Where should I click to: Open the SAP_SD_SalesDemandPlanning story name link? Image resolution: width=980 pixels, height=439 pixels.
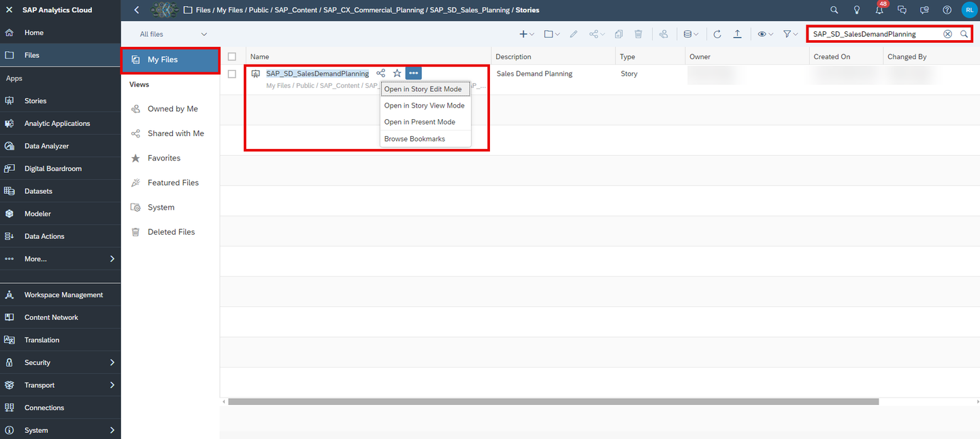pos(317,74)
